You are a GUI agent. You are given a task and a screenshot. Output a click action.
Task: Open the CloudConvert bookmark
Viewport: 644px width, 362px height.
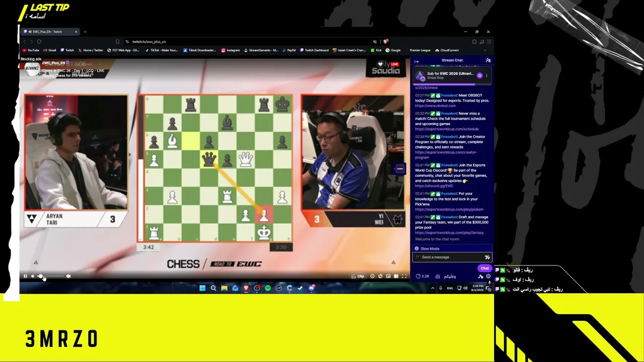pyautogui.click(x=447, y=50)
